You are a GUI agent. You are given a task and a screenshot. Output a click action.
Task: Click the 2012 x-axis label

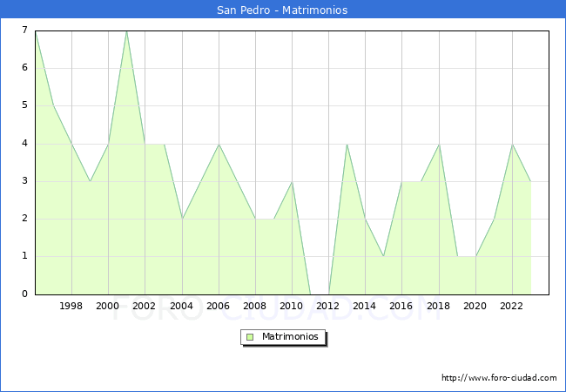327,306
